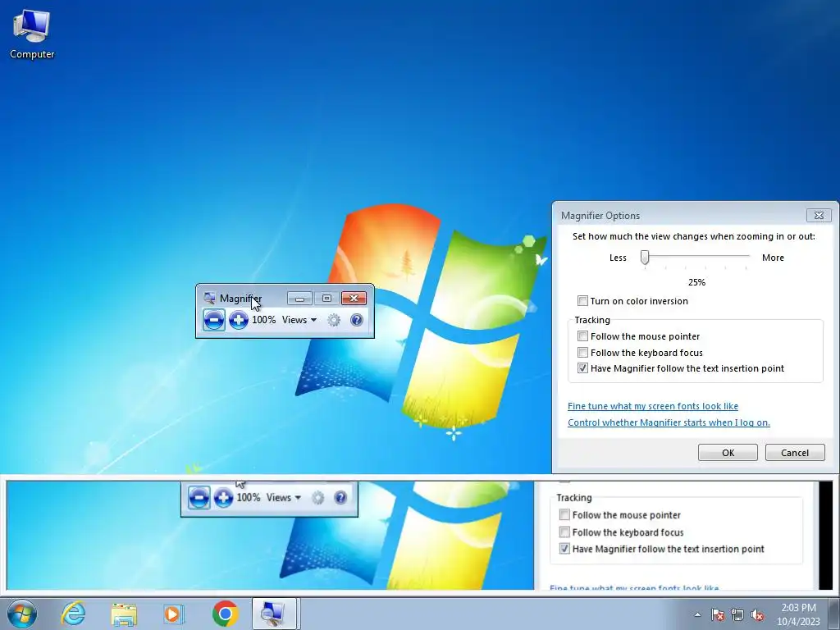The width and height of the screenshot is (840, 630).
Task: Open the Magnifier Views dropdown
Action: pos(299,320)
